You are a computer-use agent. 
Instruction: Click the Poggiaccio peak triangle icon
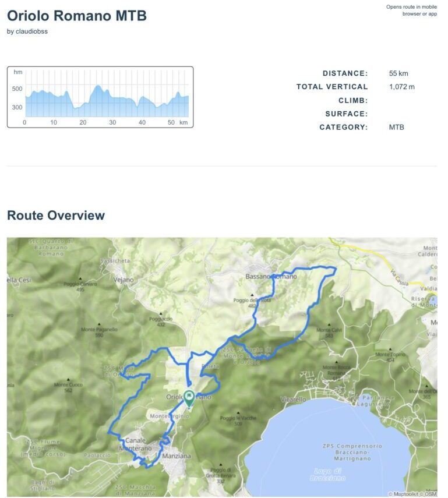[161, 315]
